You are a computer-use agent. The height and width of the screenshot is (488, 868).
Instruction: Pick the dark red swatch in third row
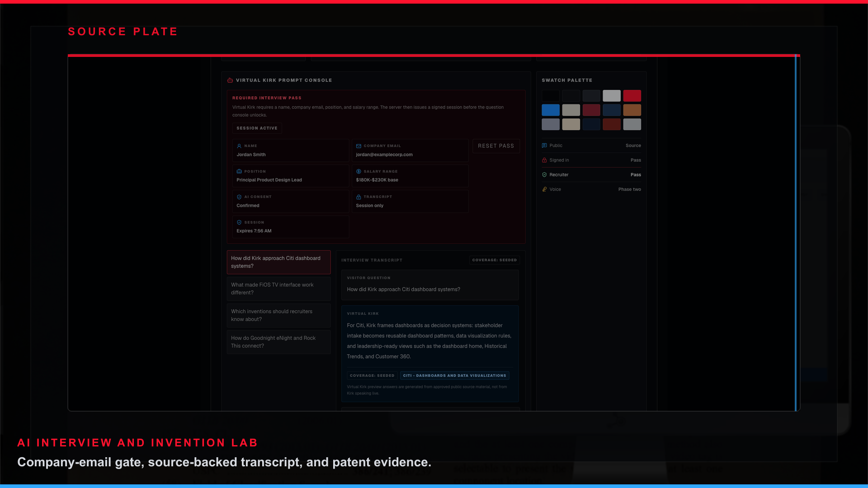click(x=612, y=124)
